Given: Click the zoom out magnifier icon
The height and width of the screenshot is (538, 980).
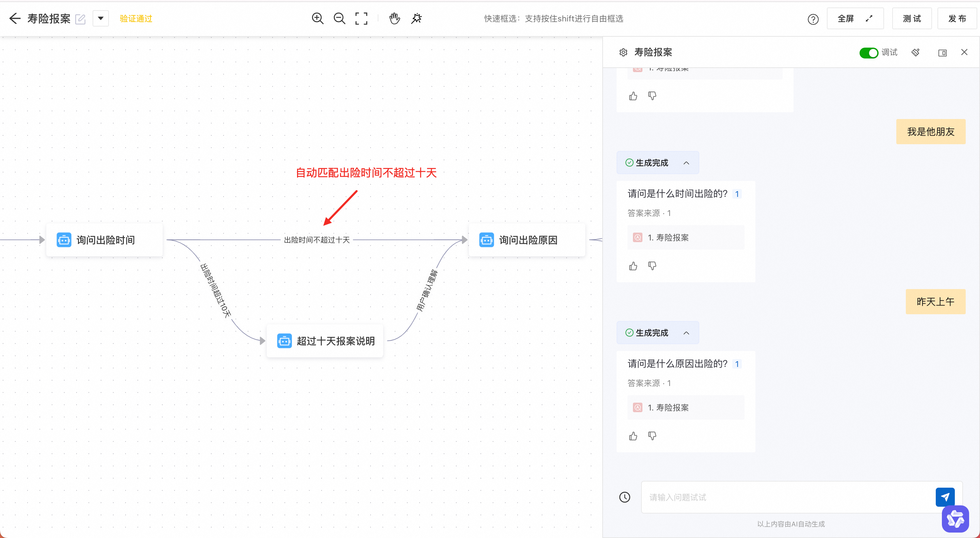Looking at the screenshot, I should tap(339, 18).
